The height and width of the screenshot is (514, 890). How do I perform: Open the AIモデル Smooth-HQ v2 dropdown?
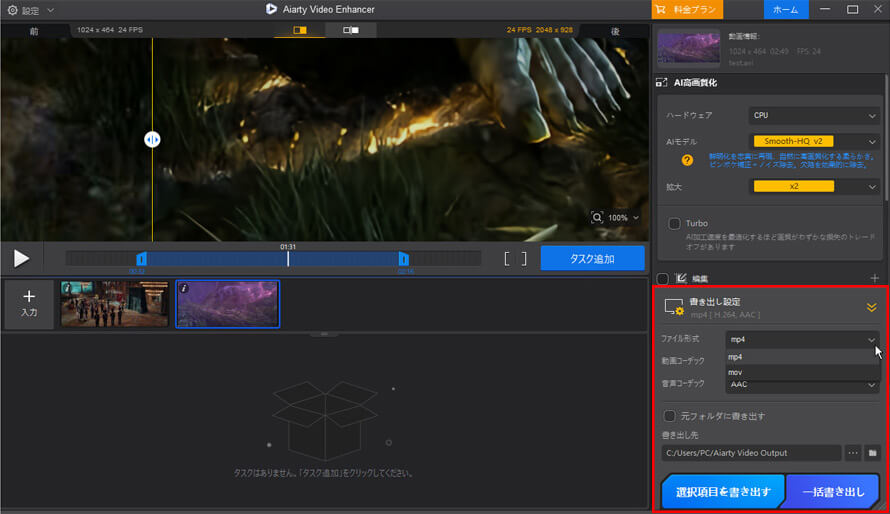815,141
